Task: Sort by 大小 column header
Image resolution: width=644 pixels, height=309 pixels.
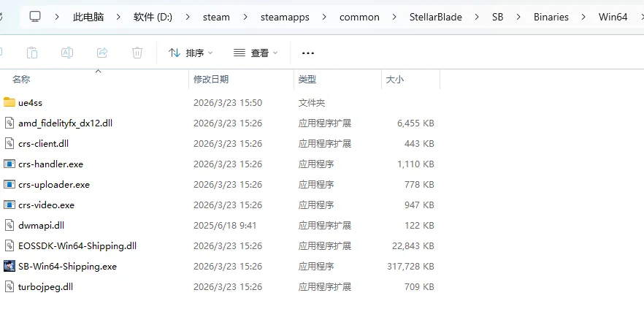Action: tap(395, 80)
